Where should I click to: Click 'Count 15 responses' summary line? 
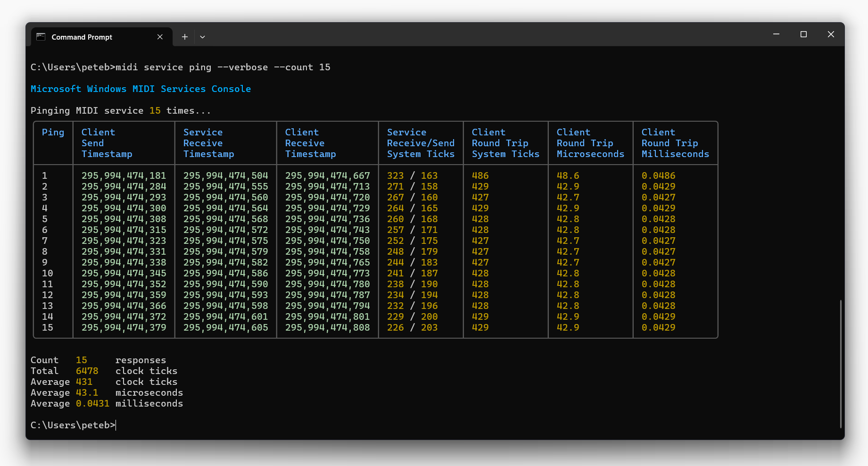[x=99, y=360]
